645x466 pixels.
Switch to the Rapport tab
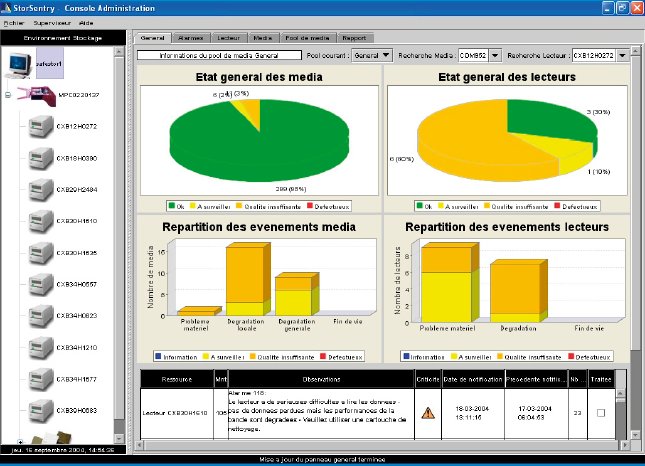(354, 38)
